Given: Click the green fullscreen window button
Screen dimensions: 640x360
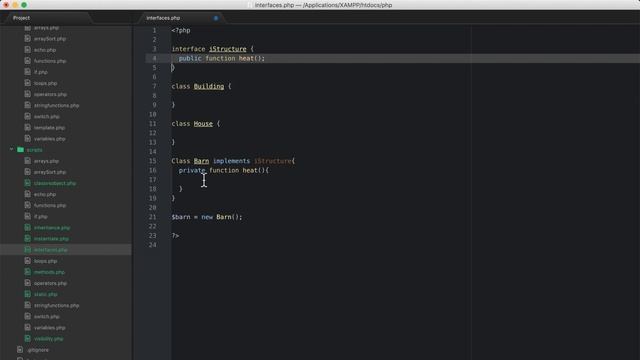Looking at the screenshot, I should pos(24,5).
